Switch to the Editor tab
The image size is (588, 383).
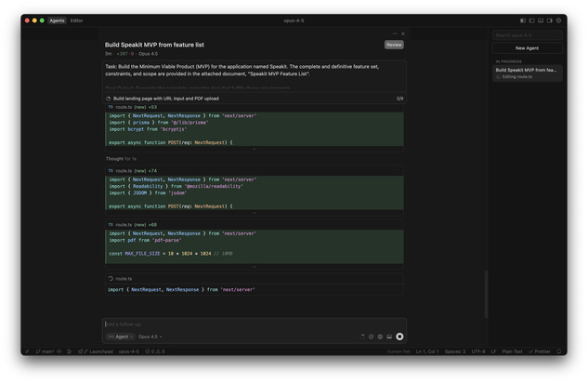[x=76, y=20]
